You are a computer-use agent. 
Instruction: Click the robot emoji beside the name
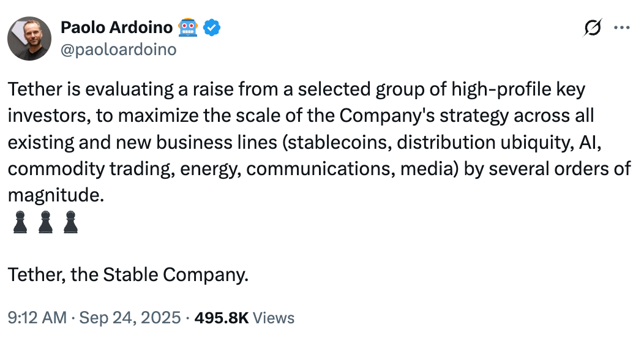[188, 28]
